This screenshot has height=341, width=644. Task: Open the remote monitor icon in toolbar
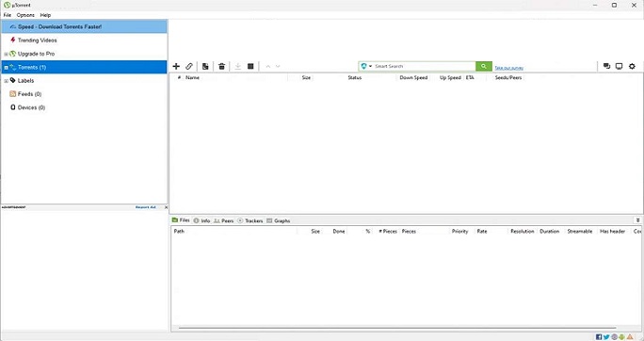tap(619, 66)
